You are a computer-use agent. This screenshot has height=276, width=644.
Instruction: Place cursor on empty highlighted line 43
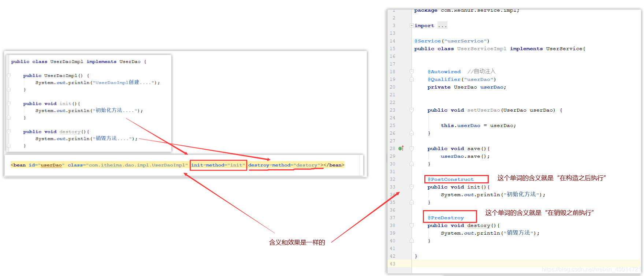pyautogui.click(x=526, y=264)
